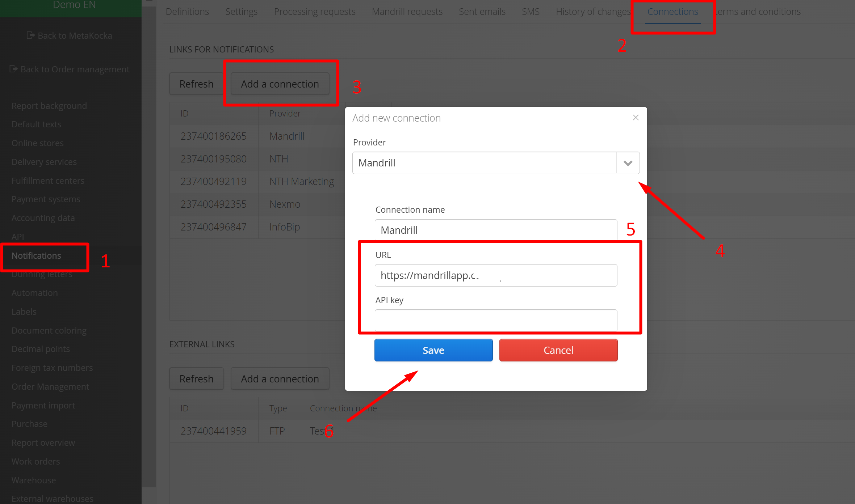Open the Connections tab
Image resolution: width=855 pixels, height=504 pixels.
(672, 12)
